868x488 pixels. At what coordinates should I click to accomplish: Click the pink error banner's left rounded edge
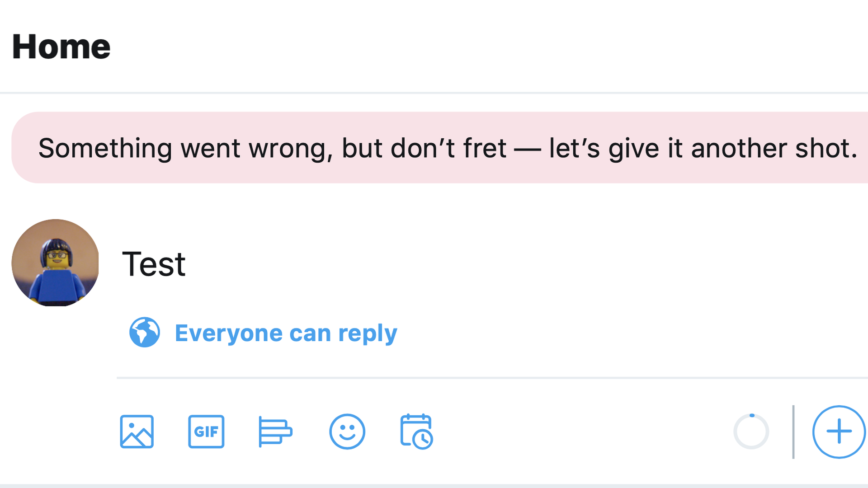20,148
